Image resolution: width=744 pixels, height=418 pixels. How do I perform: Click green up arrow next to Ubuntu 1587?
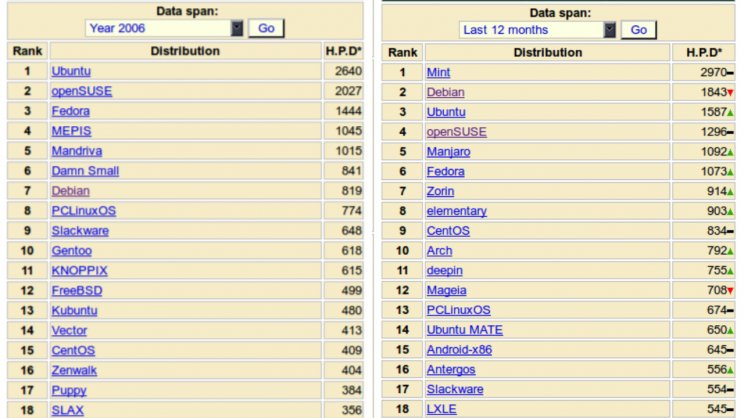coord(730,112)
